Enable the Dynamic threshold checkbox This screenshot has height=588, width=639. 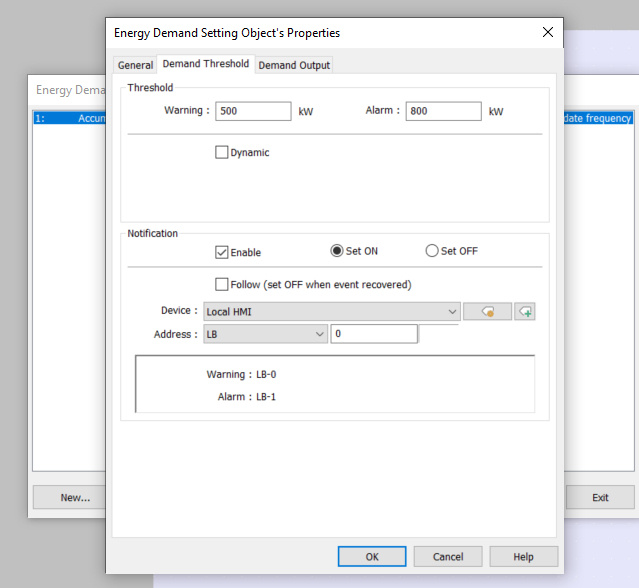click(x=222, y=153)
